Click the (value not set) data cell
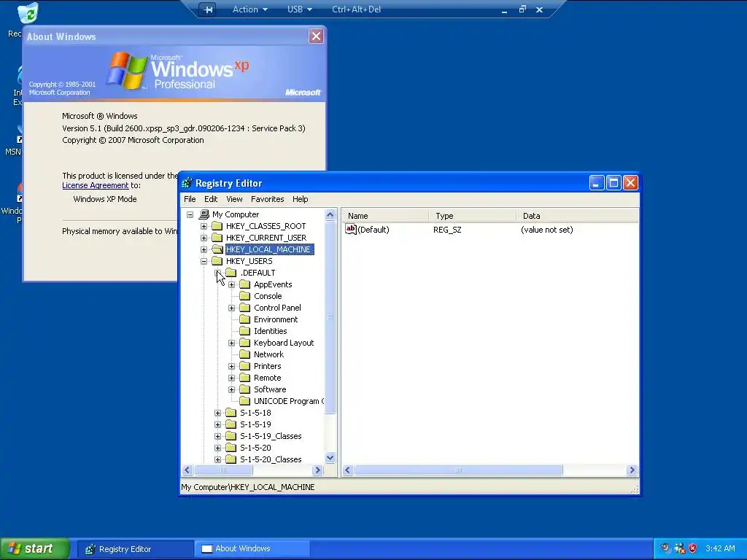 pos(547,230)
